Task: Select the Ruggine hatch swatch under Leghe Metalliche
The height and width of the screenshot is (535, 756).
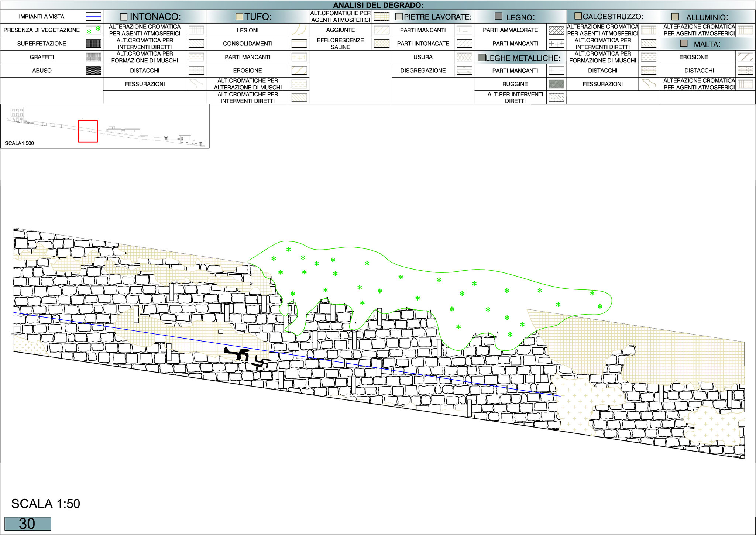Action: coord(556,84)
